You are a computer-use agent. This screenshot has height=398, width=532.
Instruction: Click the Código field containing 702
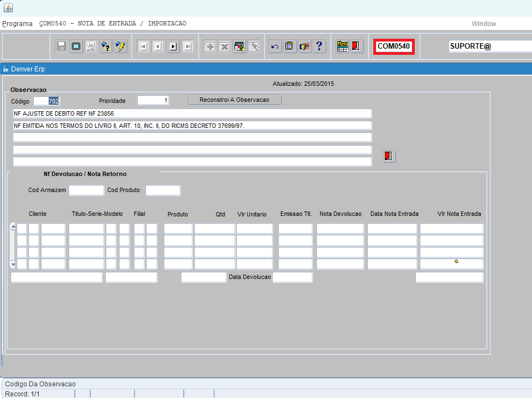click(x=47, y=101)
